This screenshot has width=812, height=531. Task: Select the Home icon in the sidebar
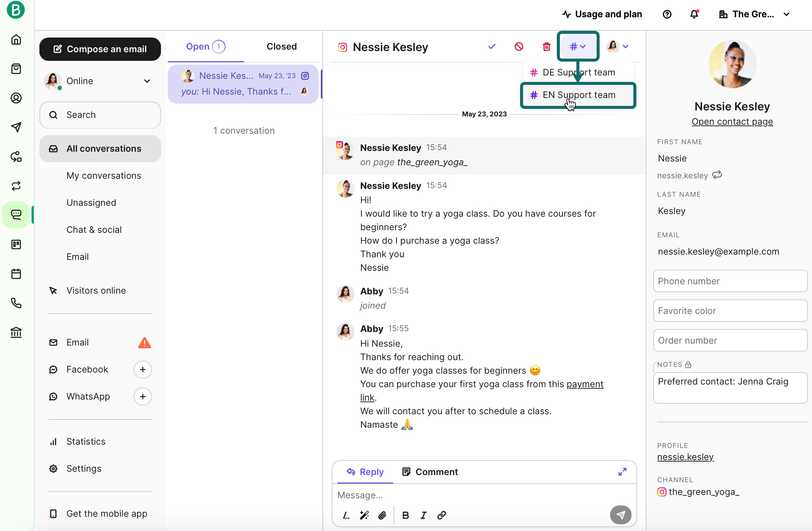[x=16, y=39]
